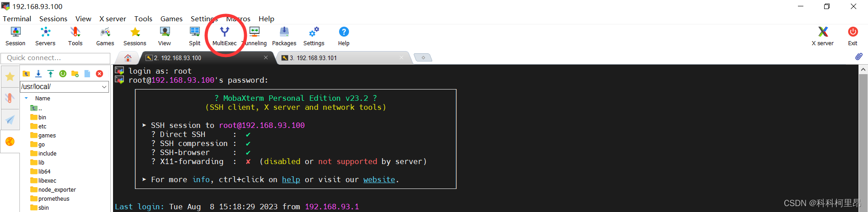The height and width of the screenshot is (212, 868).
Task: Select the '..' parent directory entry
Action: 36,108
